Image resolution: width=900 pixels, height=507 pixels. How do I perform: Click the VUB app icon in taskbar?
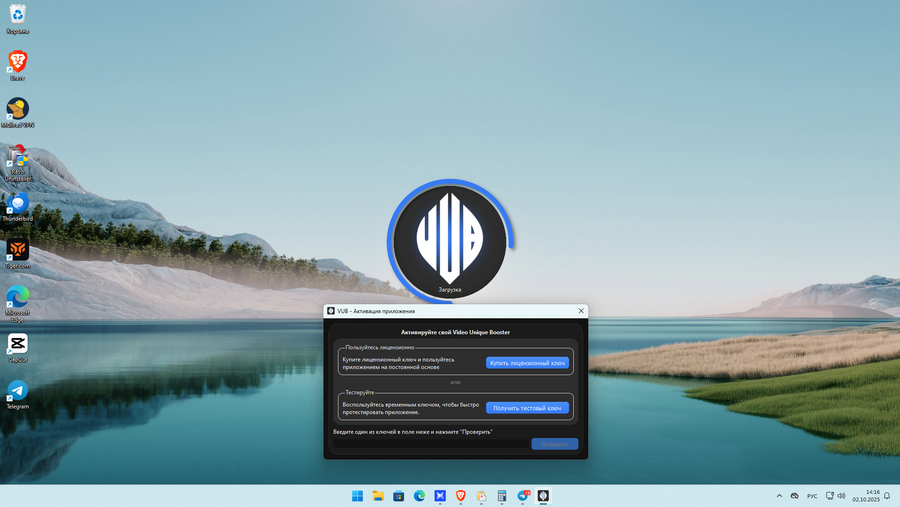(x=543, y=496)
